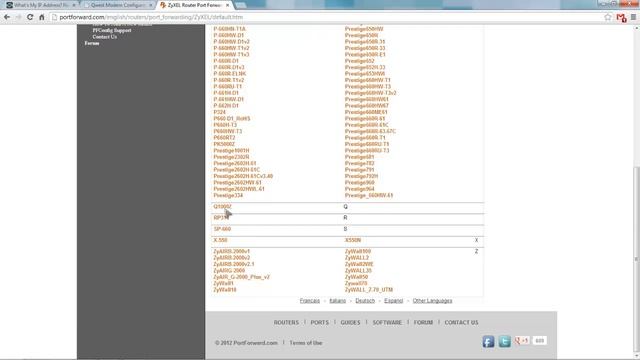
Task: Focus the portforward.com address bar
Action: (x=327, y=17)
